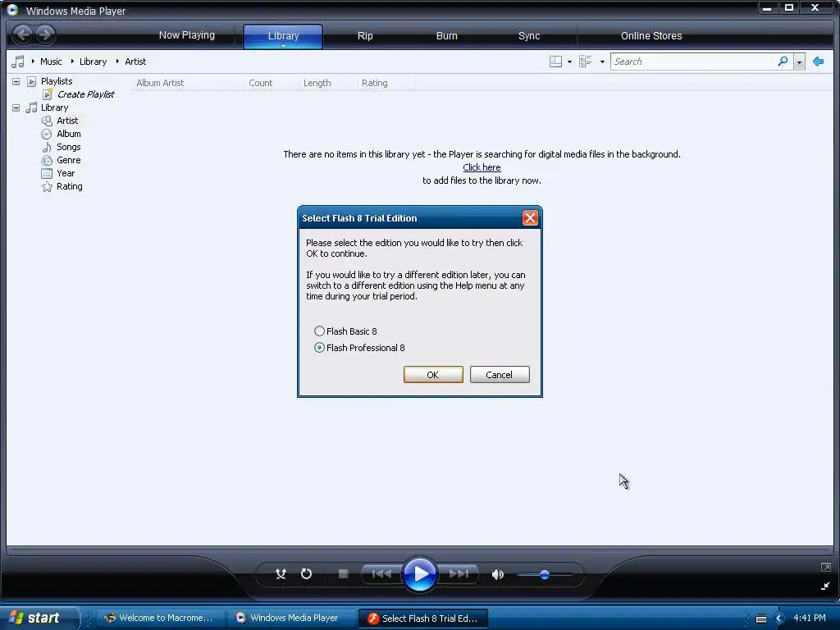Open the Now Playing tab
This screenshot has height=630, width=840.
tap(186, 35)
